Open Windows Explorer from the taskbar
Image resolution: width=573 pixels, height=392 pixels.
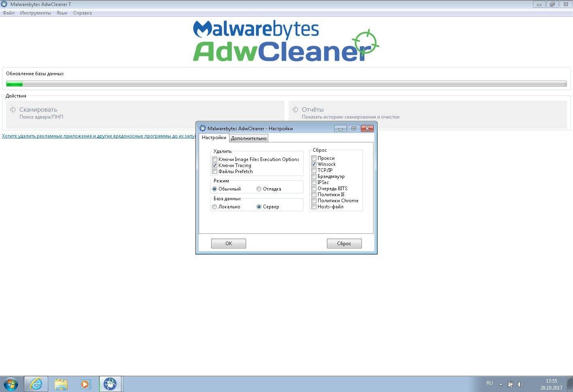click(x=61, y=384)
